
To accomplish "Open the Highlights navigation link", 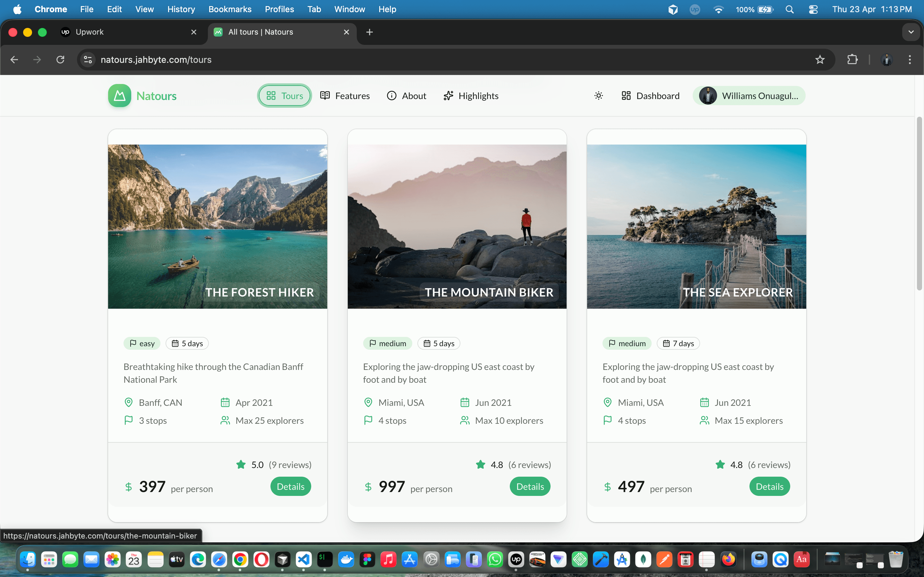I will coord(470,96).
